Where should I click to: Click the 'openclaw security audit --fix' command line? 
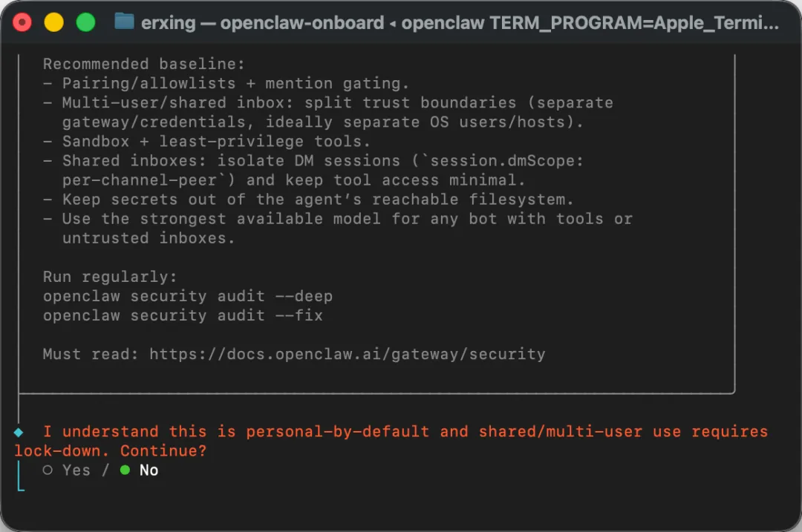click(x=183, y=316)
